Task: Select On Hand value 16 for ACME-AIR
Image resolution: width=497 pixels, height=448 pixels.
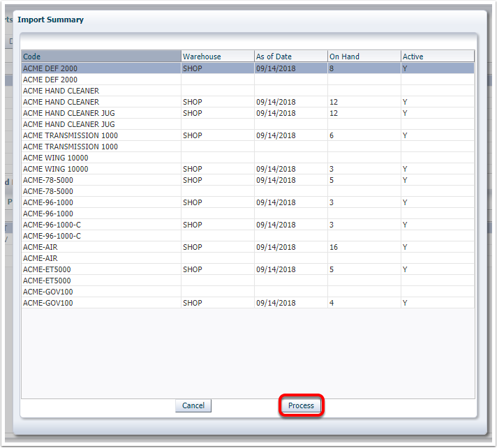Action: coord(364,247)
